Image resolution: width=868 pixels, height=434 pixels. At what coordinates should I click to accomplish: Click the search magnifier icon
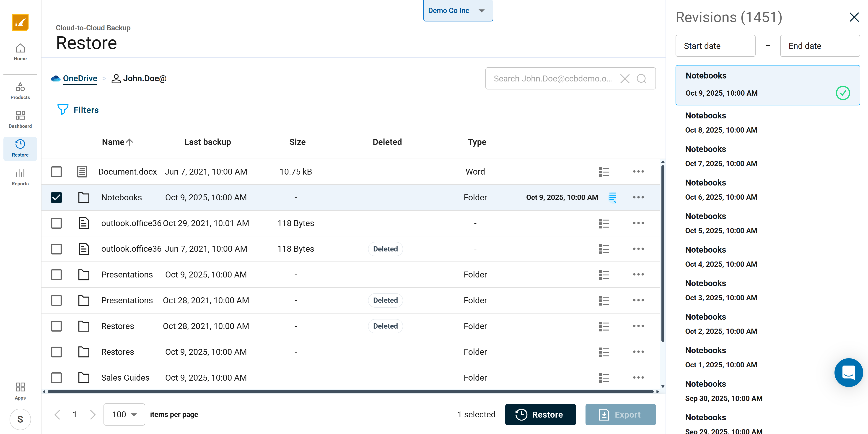pyautogui.click(x=641, y=78)
